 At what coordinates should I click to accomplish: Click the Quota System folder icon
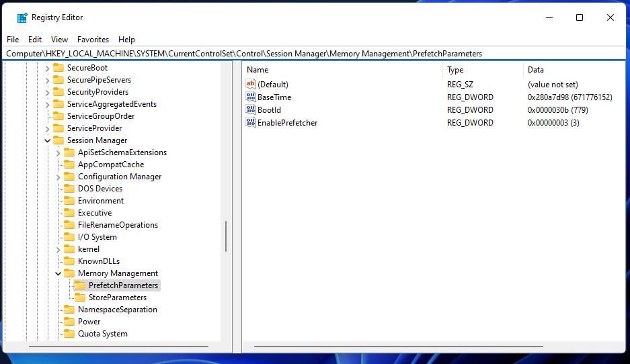point(69,334)
